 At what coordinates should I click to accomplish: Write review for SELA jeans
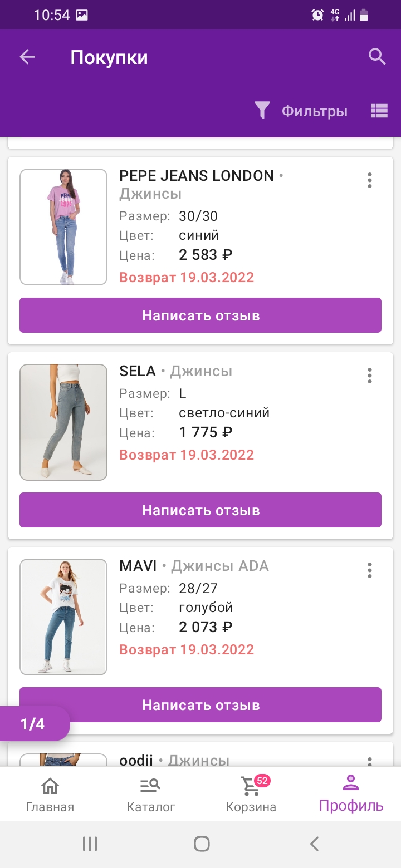click(x=200, y=510)
